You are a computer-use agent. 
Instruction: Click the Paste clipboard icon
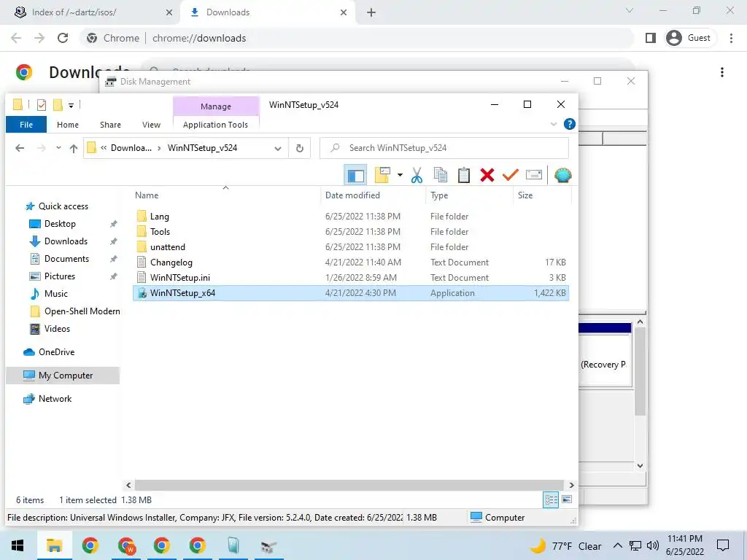463,175
